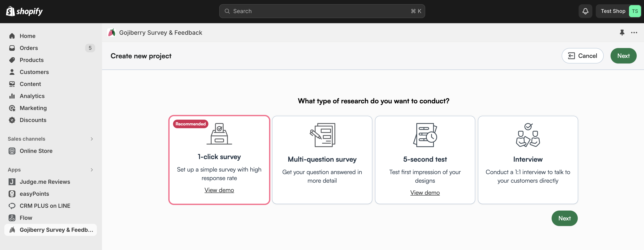644x250 pixels.
Task: Open the three-dot app menu
Action: tap(634, 33)
